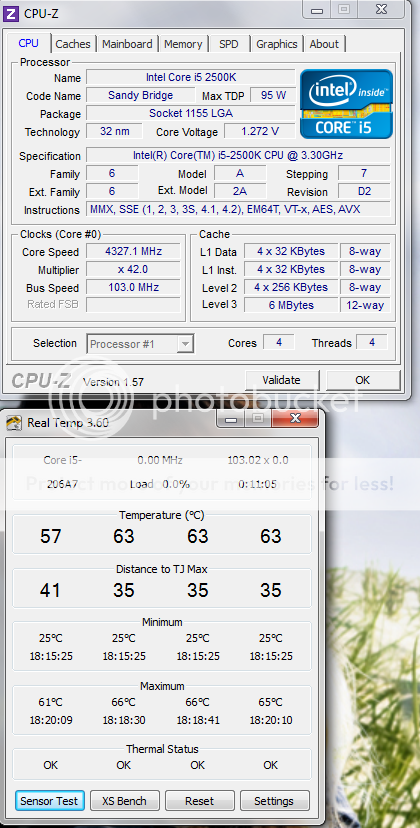
Task: Click the Level 2 value 4 x 256 KBytes
Action: pos(291,287)
